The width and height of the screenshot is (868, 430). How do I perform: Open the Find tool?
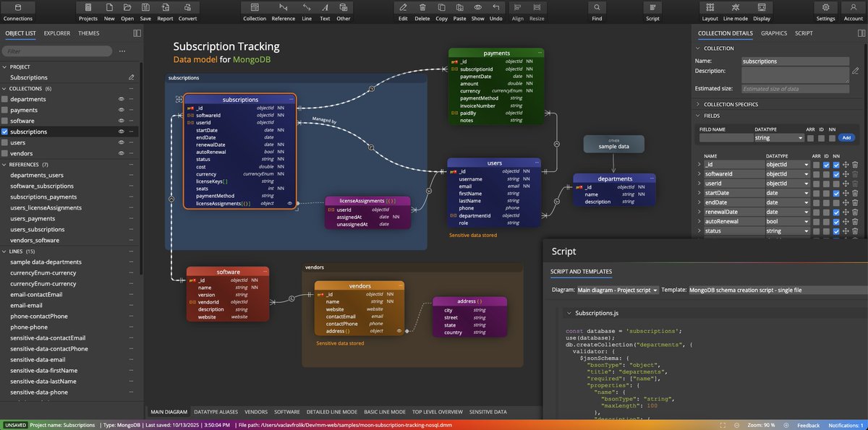tap(597, 12)
